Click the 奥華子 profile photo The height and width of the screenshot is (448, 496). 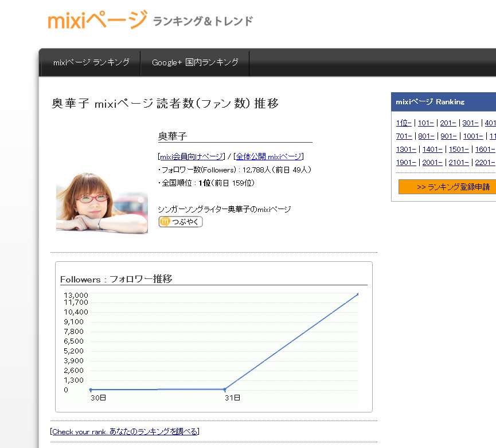102,202
